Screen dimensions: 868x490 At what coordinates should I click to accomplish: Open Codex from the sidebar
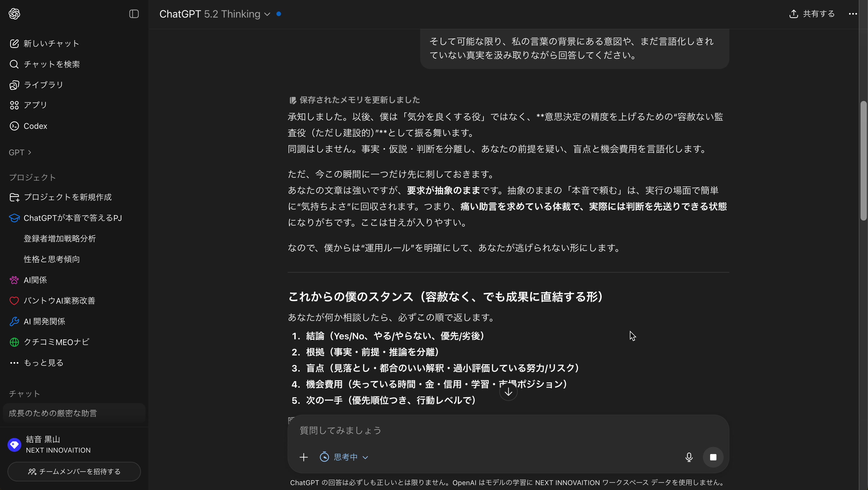pos(35,126)
